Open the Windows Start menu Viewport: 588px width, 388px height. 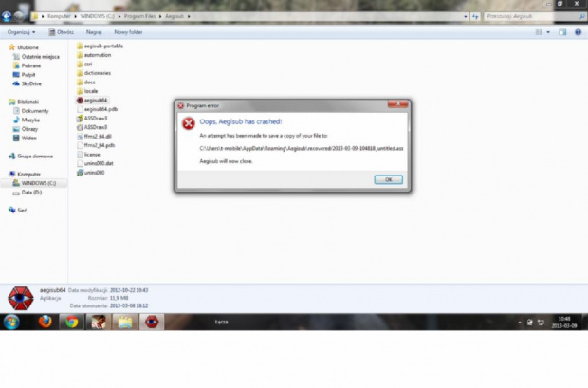click(11, 322)
